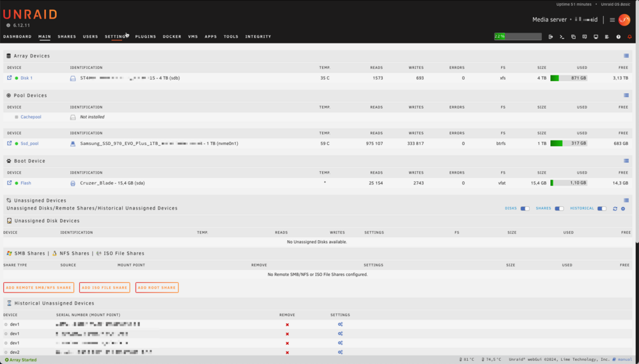Viewport: 639px width, 364px height.
Task: Open the Ssd_pool device link
Action: (30, 144)
